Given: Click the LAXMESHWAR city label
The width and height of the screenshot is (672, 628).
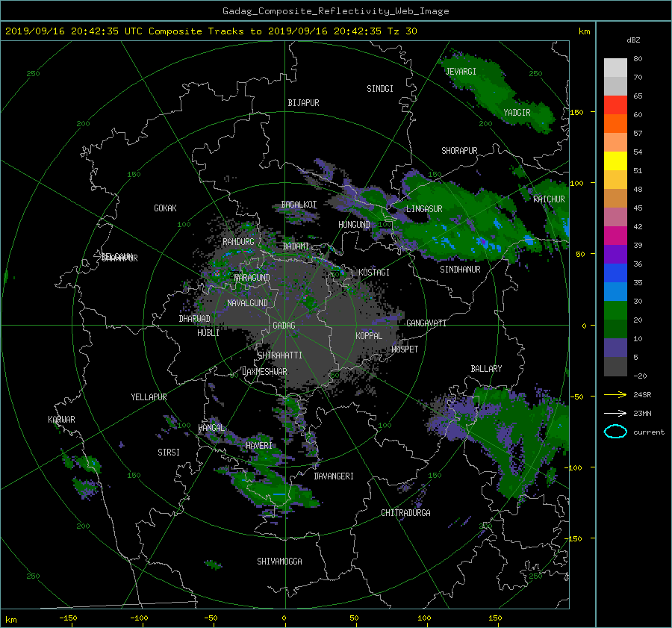Looking at the screenshot, I should click(264, 372).
